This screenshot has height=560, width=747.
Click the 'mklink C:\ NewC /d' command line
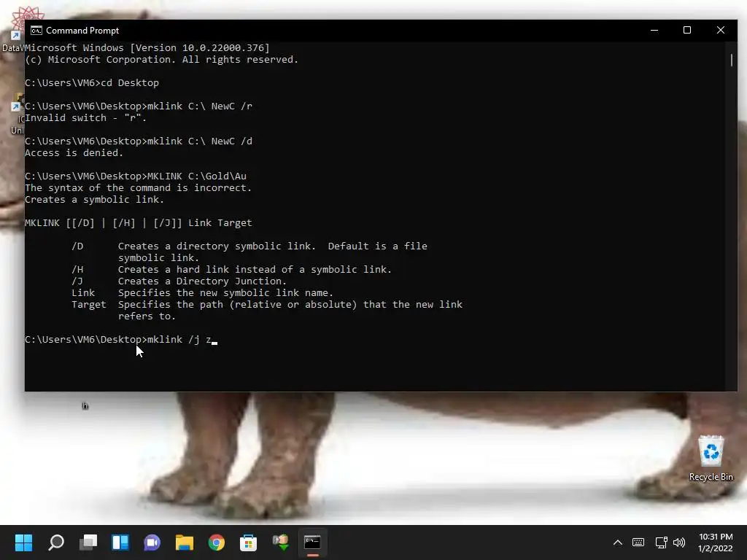click(139, 141)
